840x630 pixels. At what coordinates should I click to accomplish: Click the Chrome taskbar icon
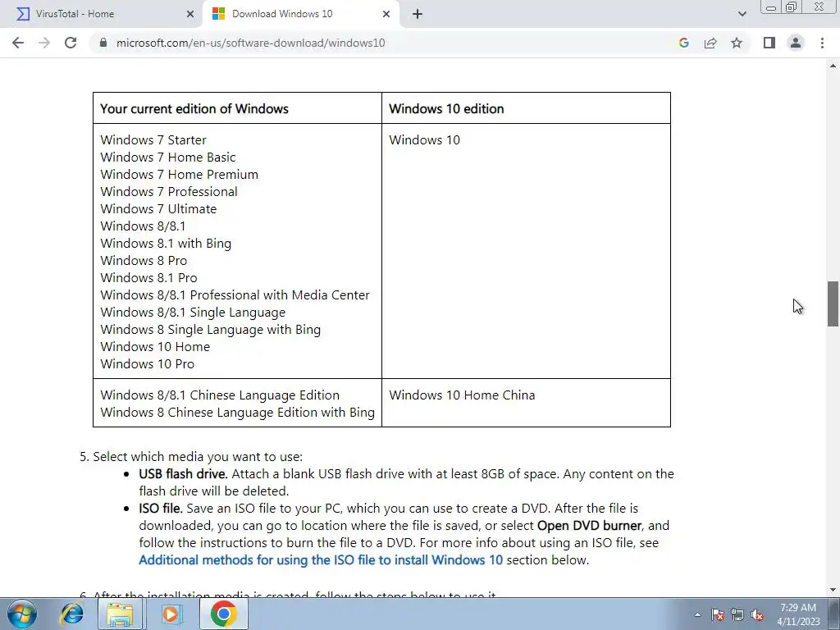pos(223,614)
